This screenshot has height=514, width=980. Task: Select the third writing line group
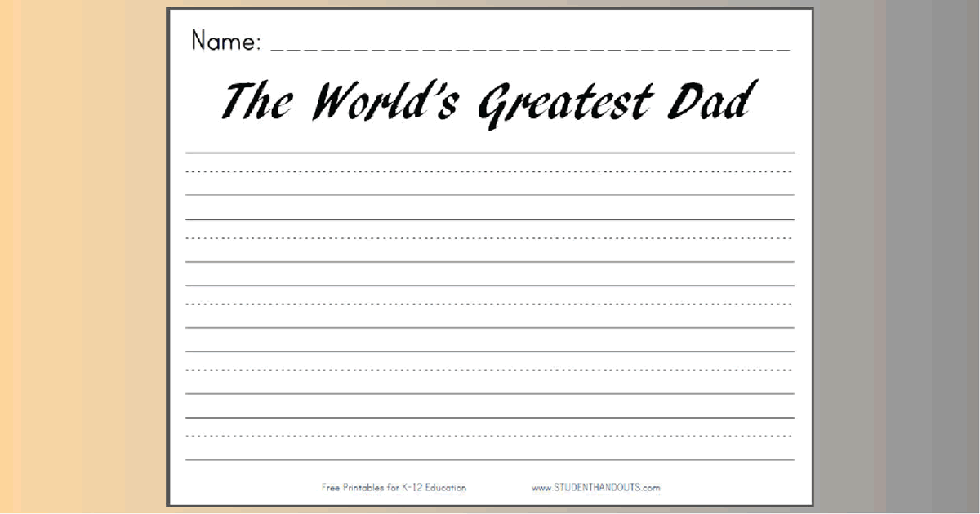[x=490, y=285]
